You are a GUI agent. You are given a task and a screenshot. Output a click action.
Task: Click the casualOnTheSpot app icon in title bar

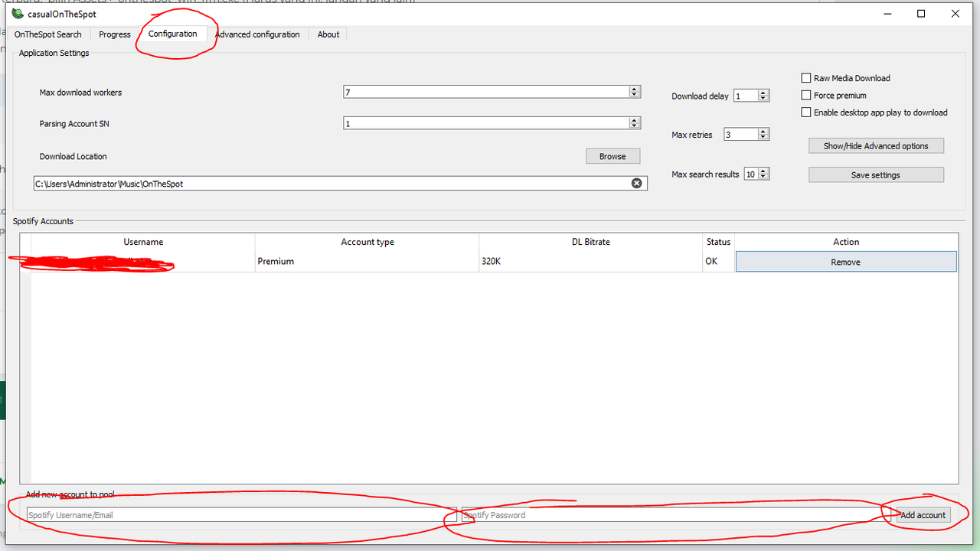pyautogui.click(x=18, y=14)
